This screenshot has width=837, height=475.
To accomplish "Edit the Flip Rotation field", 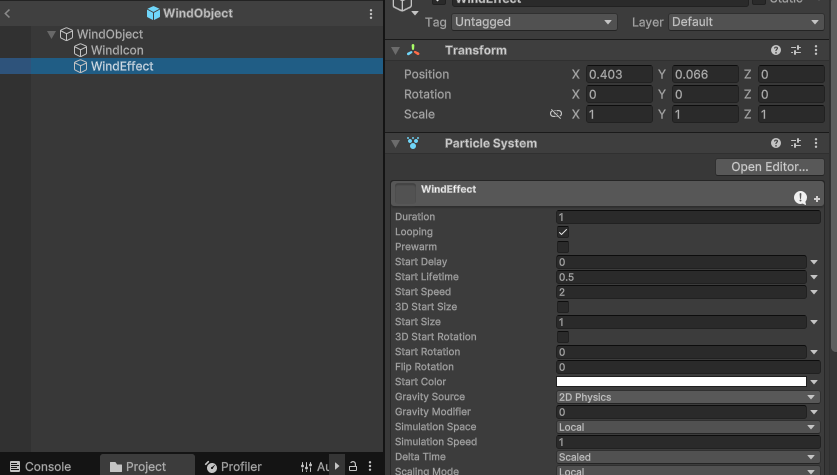I will coord(688,367).
